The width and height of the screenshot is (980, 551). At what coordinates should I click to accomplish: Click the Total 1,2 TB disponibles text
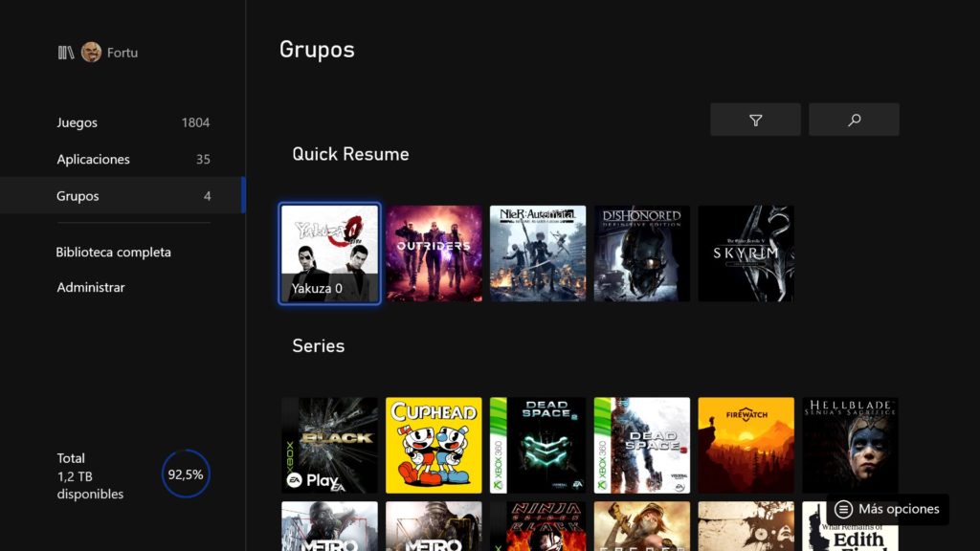pyautogui.click(x=90, y=476)
